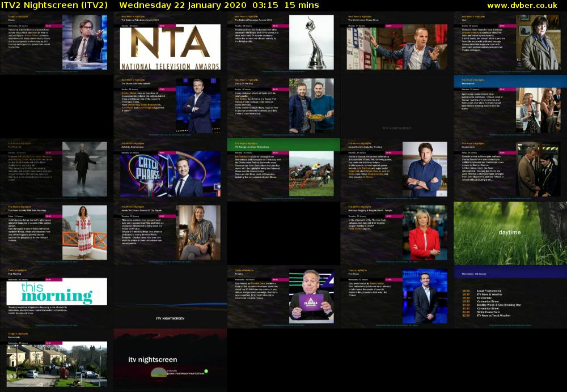
Task: Click the 'White House Farm' schedule entry
Action: [490, 312]
